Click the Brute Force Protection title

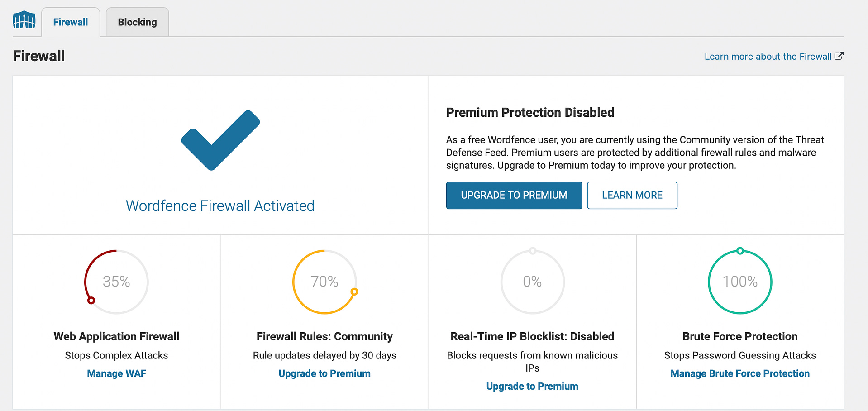point(740,336)
